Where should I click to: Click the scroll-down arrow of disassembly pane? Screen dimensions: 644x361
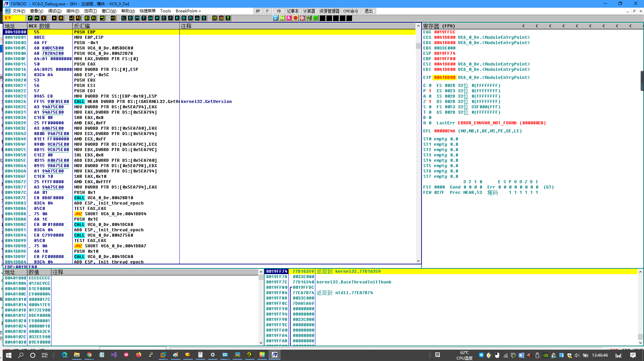tap(418, 261)
